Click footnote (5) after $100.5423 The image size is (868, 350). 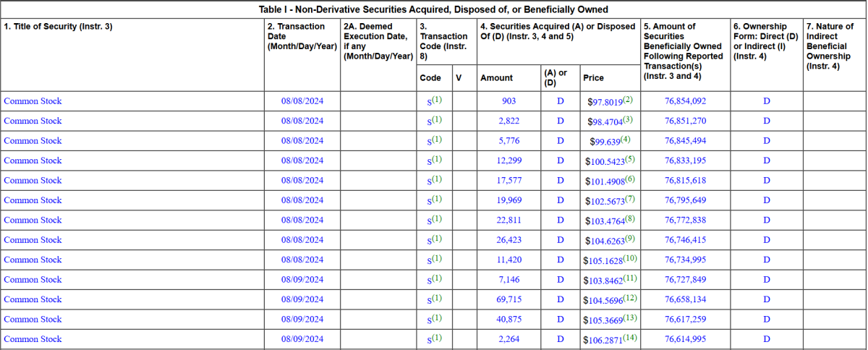coord(631,159)
